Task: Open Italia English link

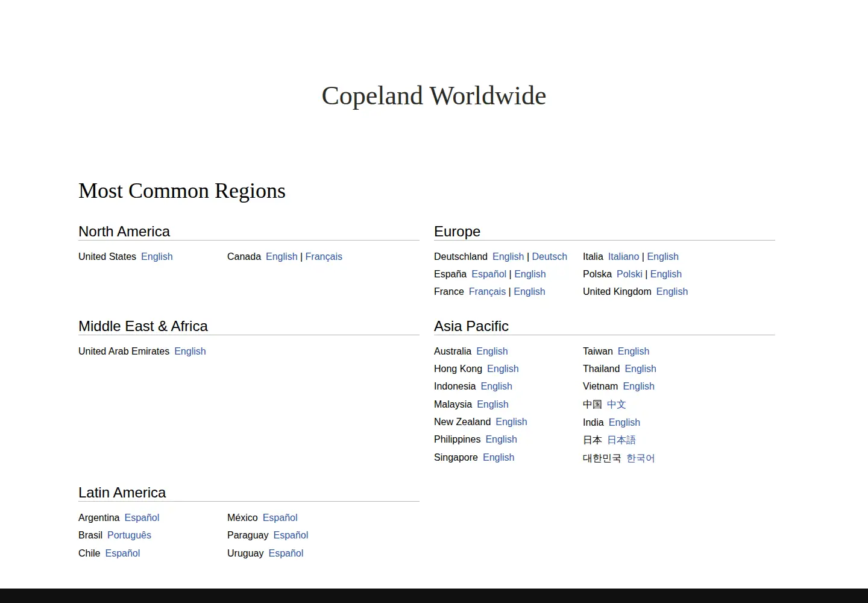Action: point(662,256)
